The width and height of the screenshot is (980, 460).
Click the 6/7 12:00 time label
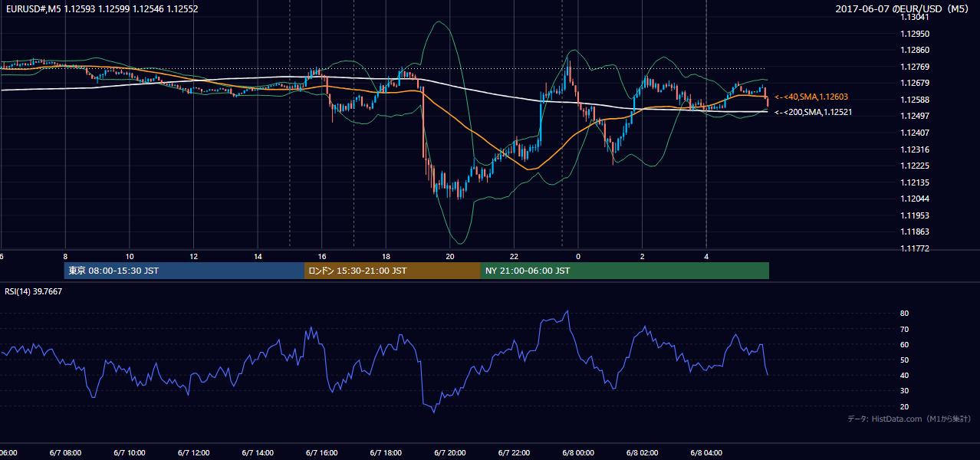(x=194, y=453)
